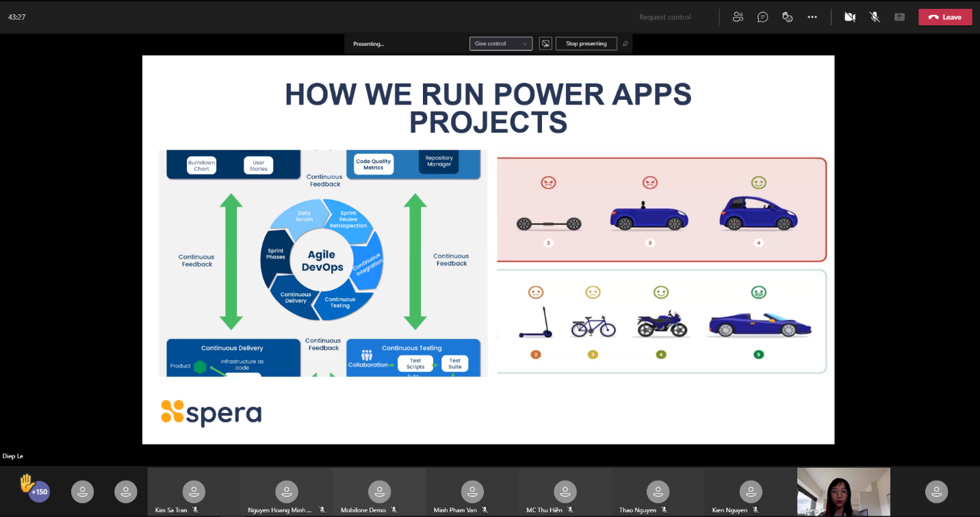Select MC Thu Hiền's avatar
This screenshot has width=980, height=517.
click(x=565, y=492)
